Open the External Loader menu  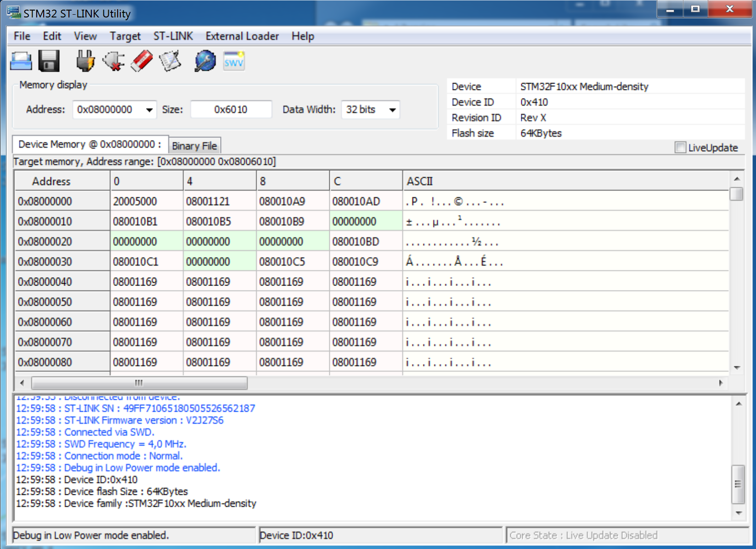point(242,36)
